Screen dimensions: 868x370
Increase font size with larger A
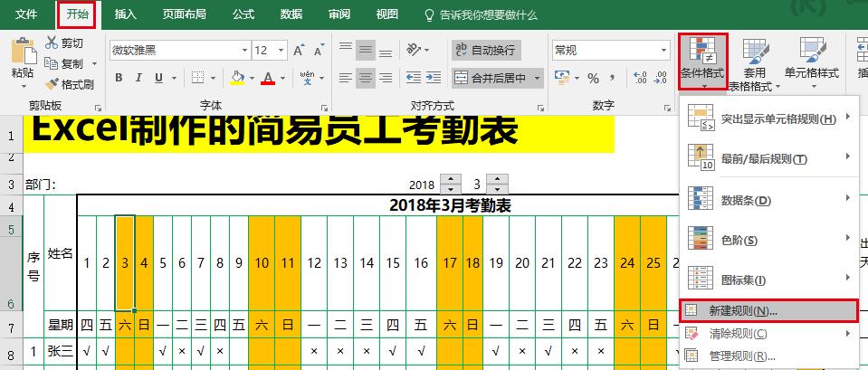[x=299, y=51]
